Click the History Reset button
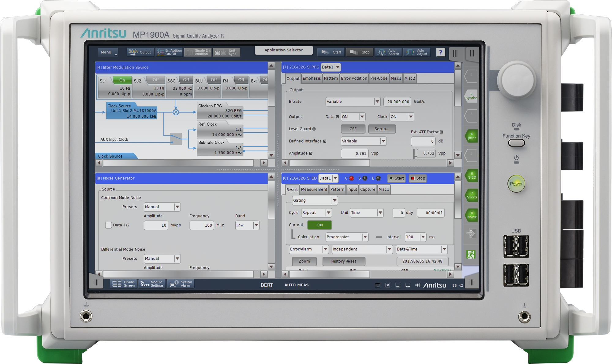Viewport: 612px width, 364px height. pyautogui.click(x=344, y=261)
